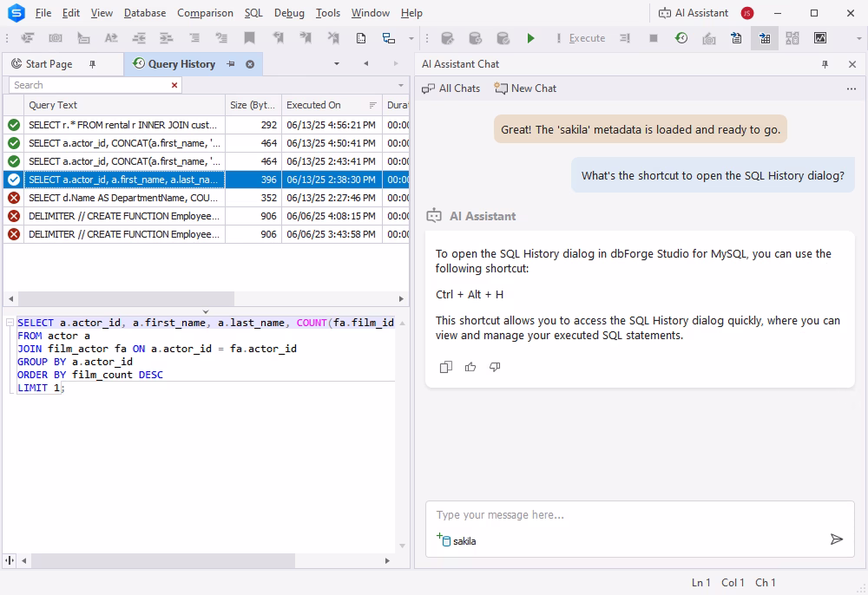The height and width of the screenshot is (595, 868).
Task: Click the grid horizontal scrollbar
Action: coord(126,298)
